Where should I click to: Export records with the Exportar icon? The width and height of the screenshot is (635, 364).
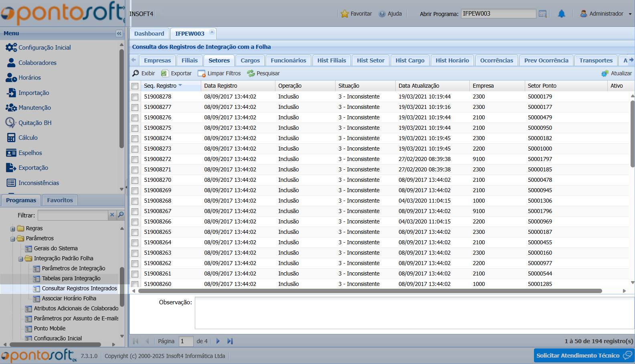pyautogui.click(x=164, y=73)
